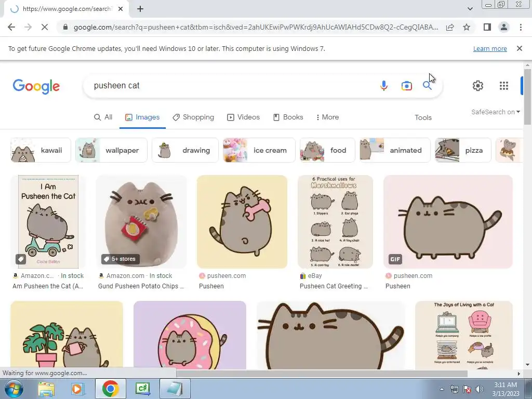Image resolution: width=532 pixels, height=399 pixels.
Task: Open Chrome three-dot menu
Action: click(521, 27)
